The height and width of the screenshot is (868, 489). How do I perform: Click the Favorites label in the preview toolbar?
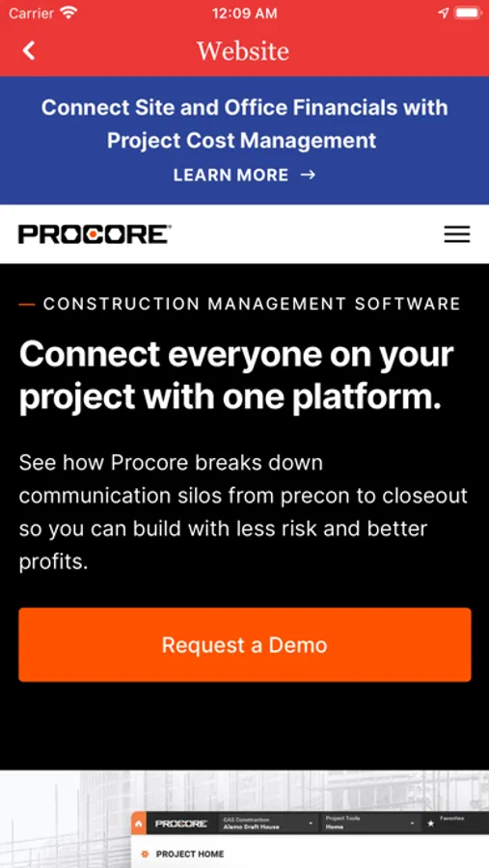pyautogui.click(x=451, y=818)
